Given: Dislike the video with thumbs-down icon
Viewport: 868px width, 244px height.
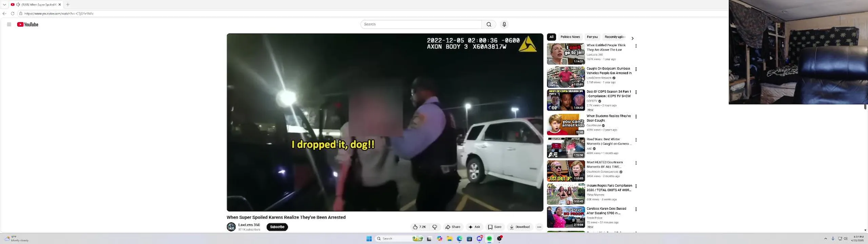Looking at the screenshot, I should [x=435, y=227].
